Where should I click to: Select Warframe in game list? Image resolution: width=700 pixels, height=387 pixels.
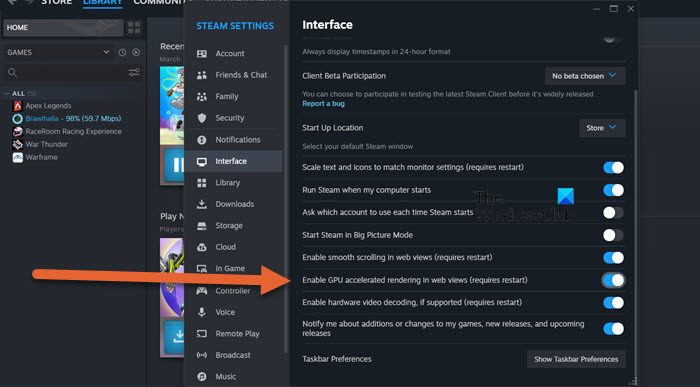pyautogui.click(x=42, y=157)
